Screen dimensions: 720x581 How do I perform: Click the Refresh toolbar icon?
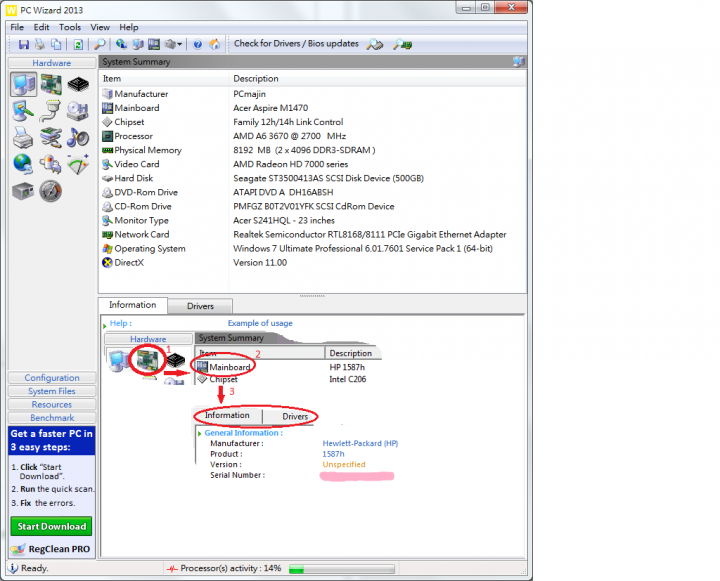tap(78, 45)
